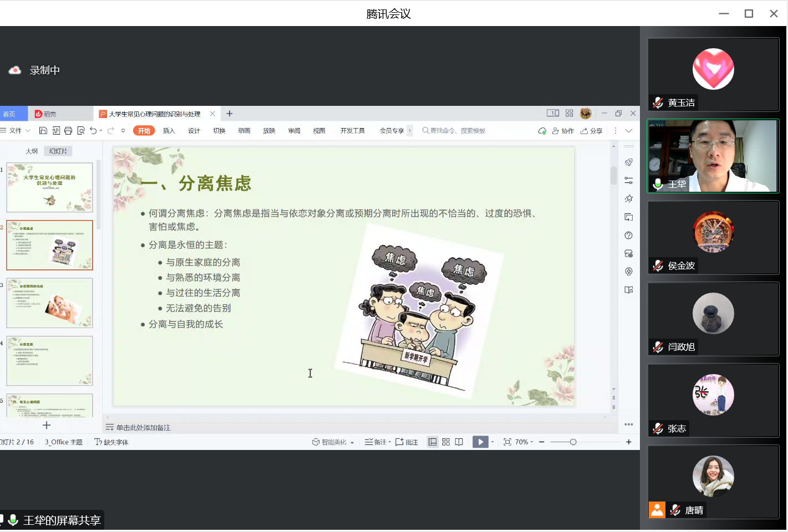The height and width of the screenshot is (532, 788).
Task: Go to the 动画 animation tab
Action: click(244, 131)
